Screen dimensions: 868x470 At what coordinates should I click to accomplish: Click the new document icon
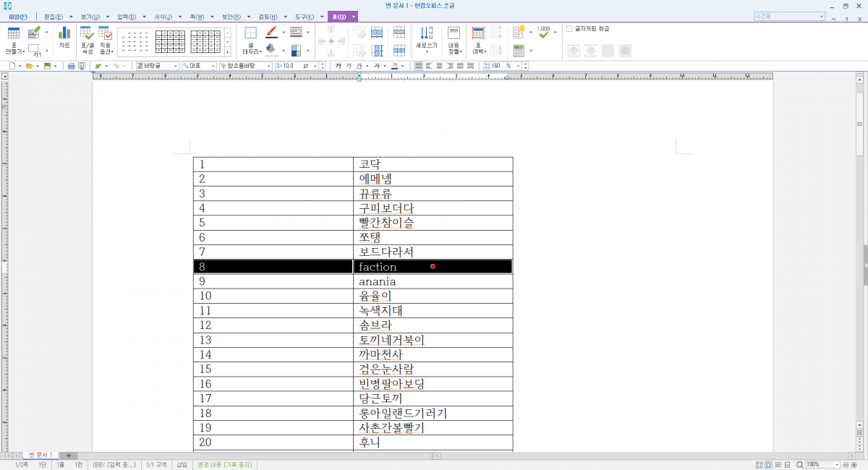coord(12,66)
